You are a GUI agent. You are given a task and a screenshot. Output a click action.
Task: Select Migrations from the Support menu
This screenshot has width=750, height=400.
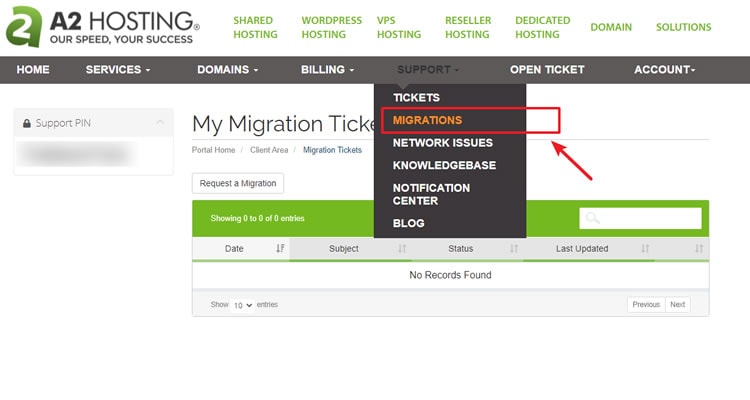click(427, 120)
